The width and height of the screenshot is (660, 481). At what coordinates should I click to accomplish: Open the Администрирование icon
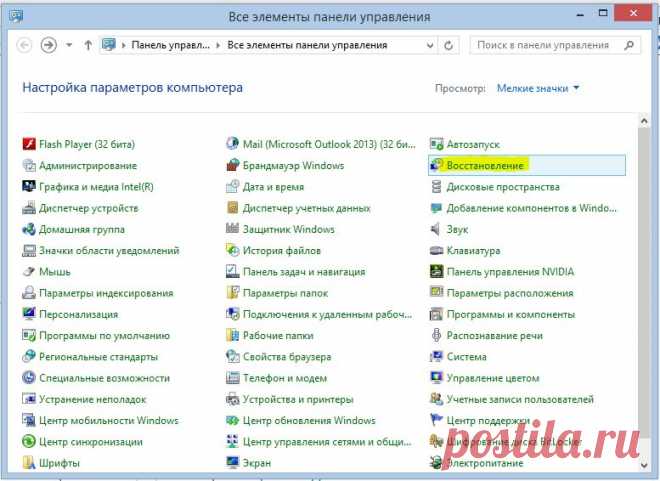(29, 165)
